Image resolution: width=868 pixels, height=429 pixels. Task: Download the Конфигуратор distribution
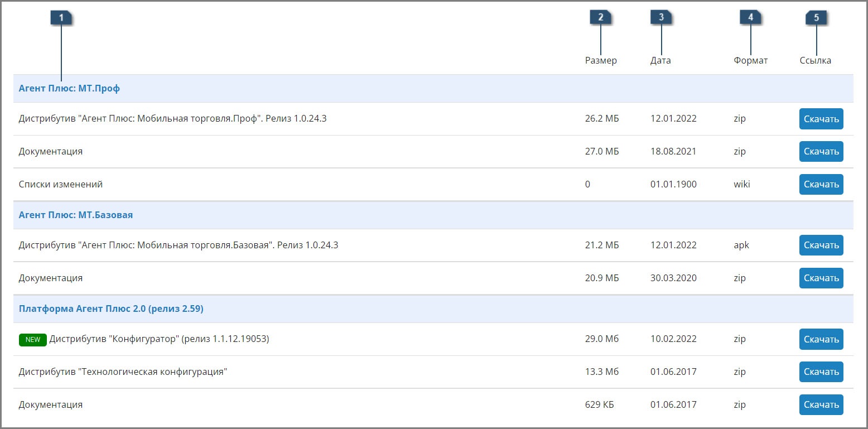(821, 339)
